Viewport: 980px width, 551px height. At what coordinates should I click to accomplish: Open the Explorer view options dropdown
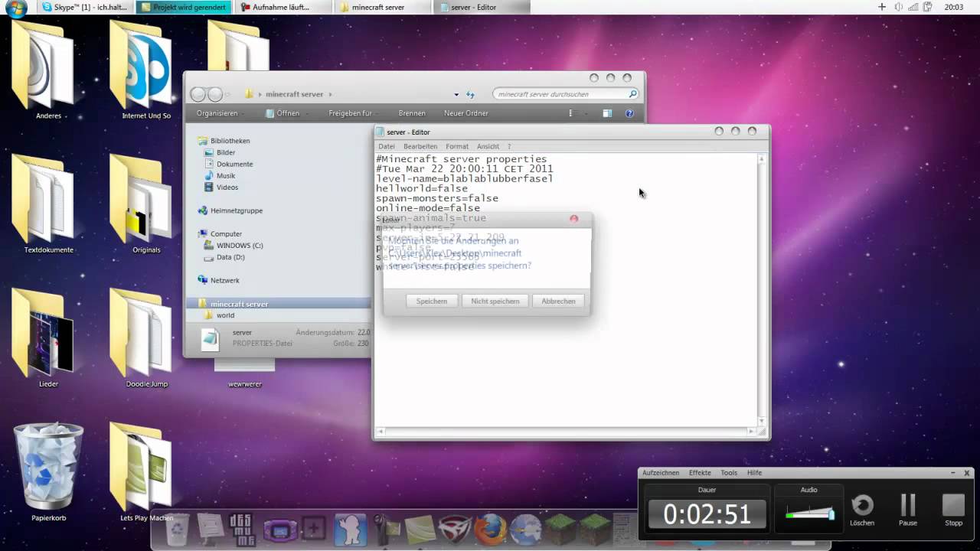pos(586,113)
